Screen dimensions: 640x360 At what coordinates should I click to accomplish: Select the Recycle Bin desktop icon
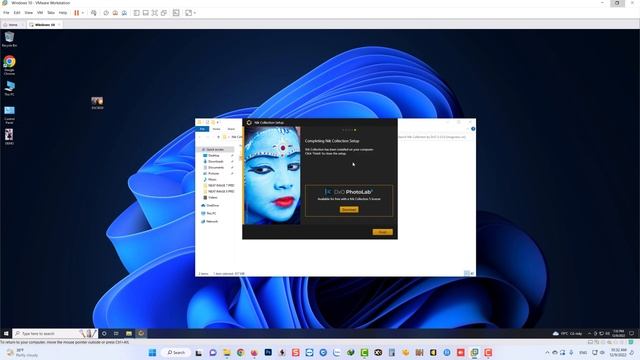(x=9, y=39)
